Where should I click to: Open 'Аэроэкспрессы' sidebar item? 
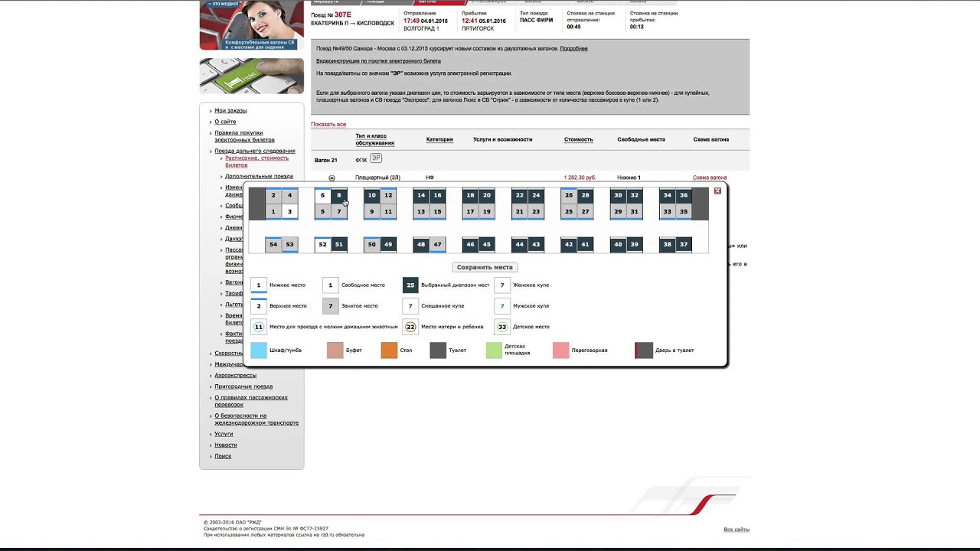click(x=235, y=375)
